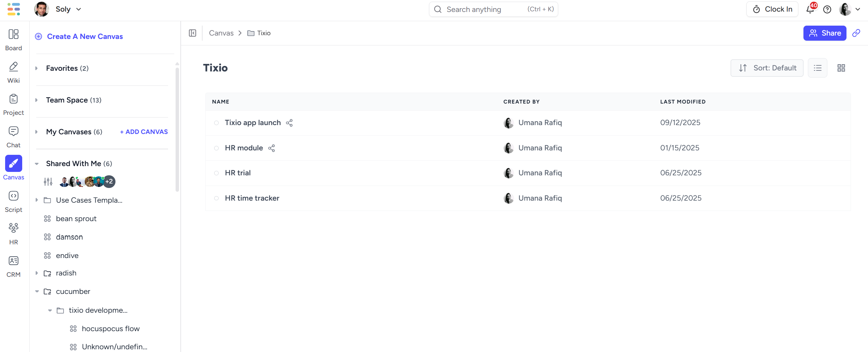Open the CRM module
Screen dimensions: 868x352
pyautogui.click(x=14, y=267)
